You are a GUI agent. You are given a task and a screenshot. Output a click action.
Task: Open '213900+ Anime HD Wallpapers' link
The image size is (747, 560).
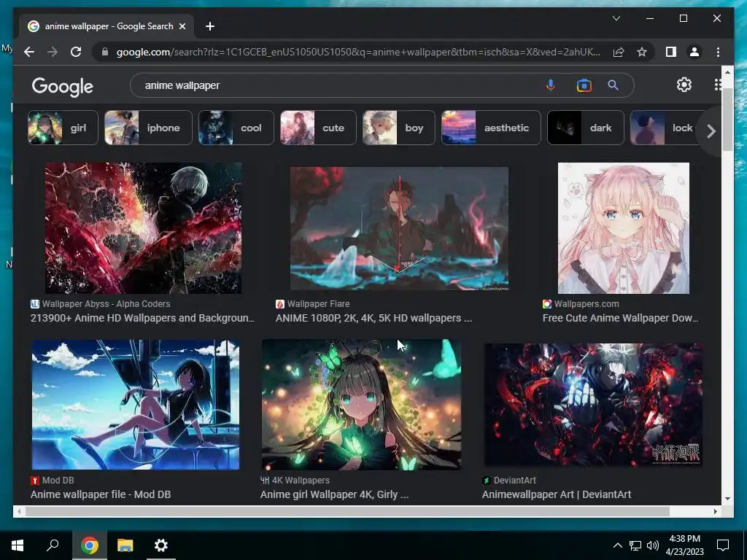[142, 318]
